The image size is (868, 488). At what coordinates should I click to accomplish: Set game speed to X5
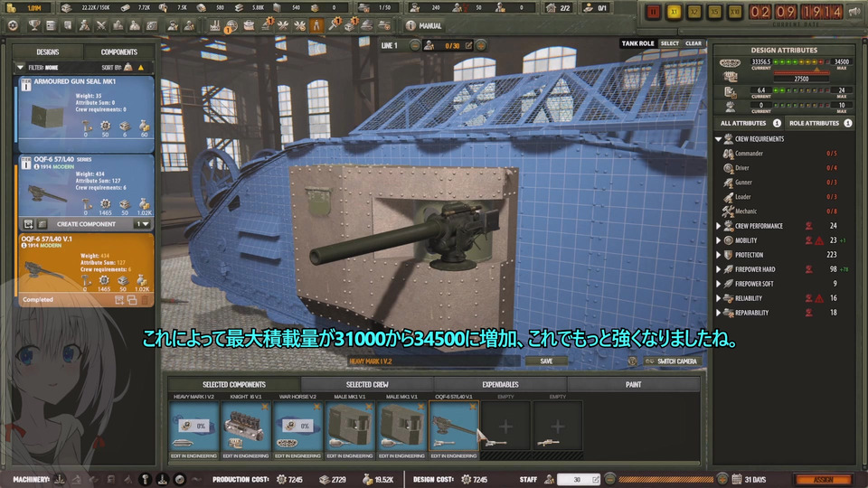pyautogui.click(x=714, y=12)
